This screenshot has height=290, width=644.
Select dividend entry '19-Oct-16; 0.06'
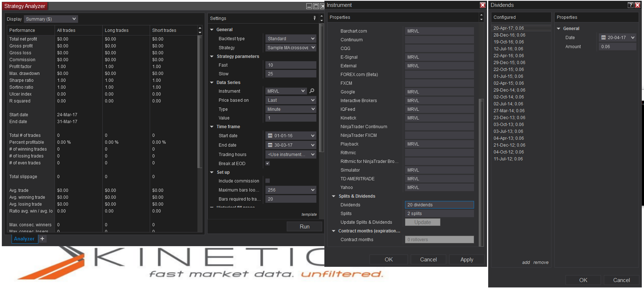point(509,42)
